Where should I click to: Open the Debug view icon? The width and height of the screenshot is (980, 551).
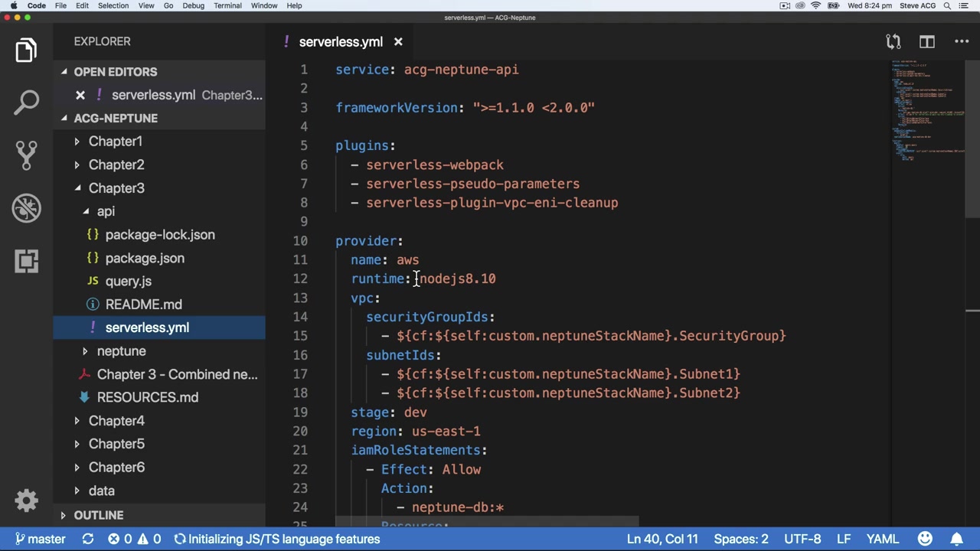[26, 208]
